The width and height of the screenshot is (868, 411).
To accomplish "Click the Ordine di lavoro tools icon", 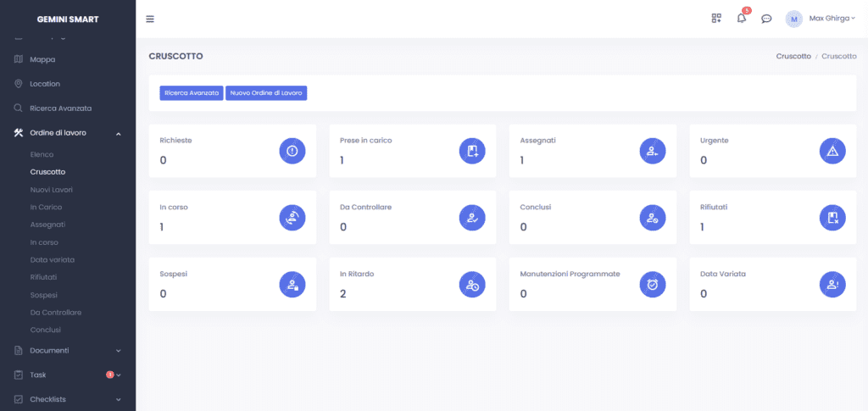I will point(19,133).
